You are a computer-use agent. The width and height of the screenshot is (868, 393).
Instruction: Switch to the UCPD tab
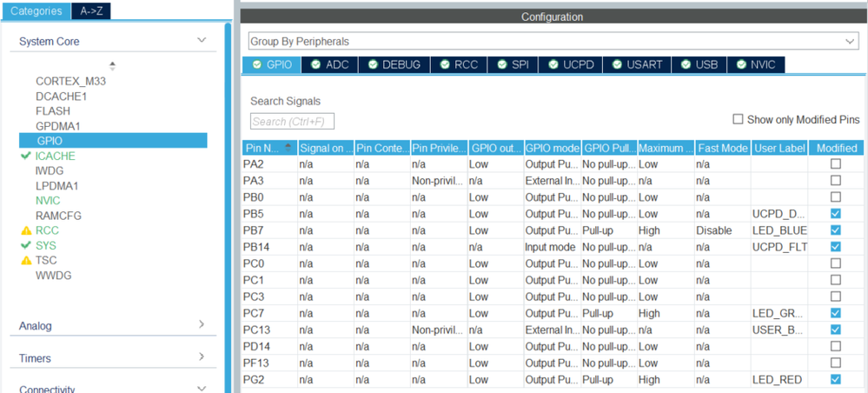pos(571,64)
